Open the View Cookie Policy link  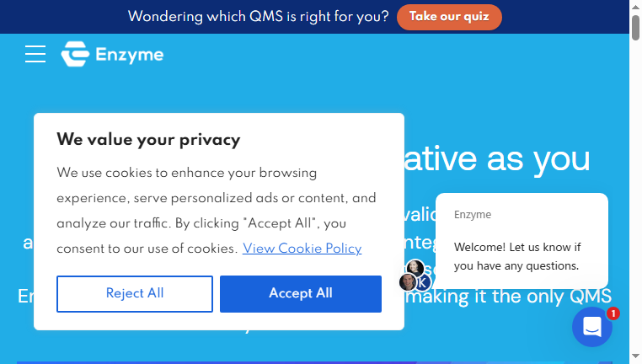(x=302, y=248)
